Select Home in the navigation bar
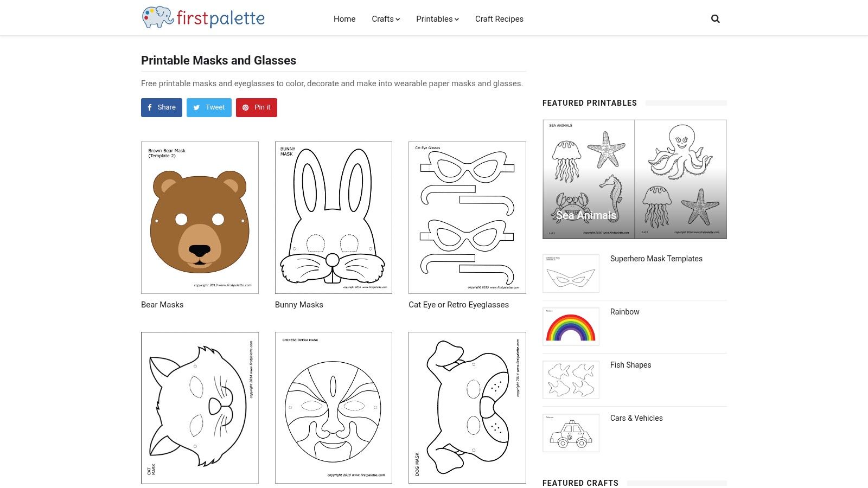This screenshot has height=488, width=868. coord(344,18)
